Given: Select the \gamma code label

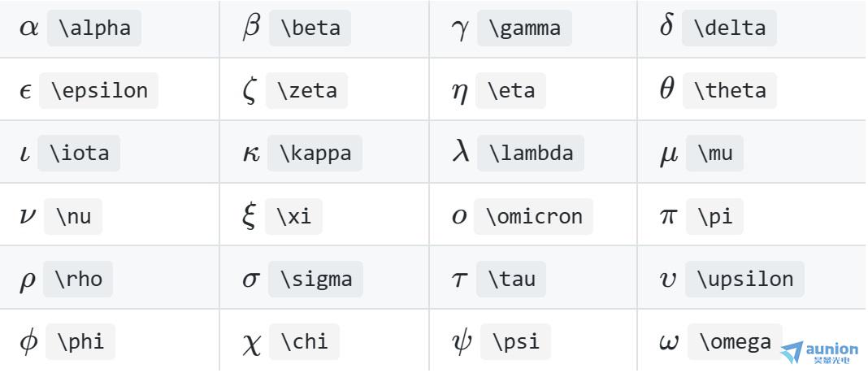Looking at the screenshot, I should tap(524, 28).
